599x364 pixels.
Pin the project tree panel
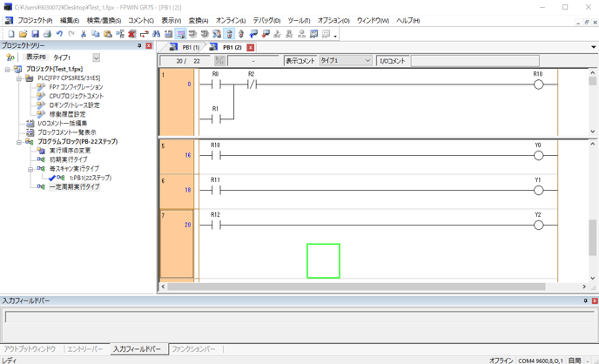point(139,46)
